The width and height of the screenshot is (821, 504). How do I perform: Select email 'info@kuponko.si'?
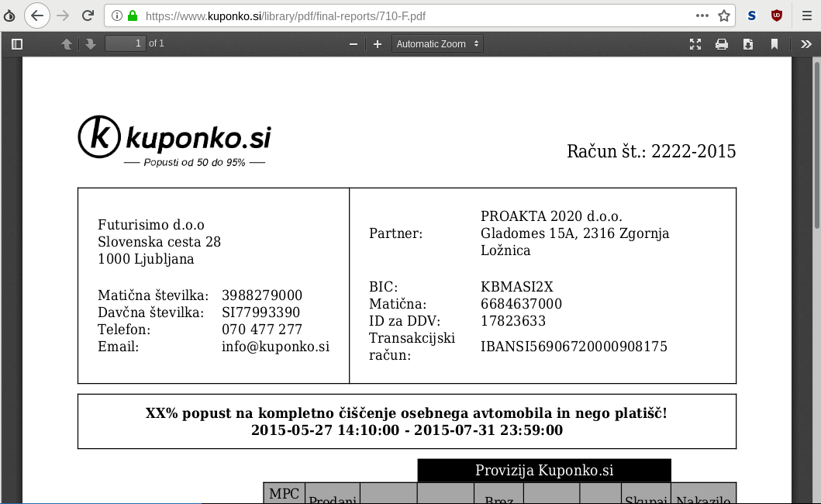[x=275, y=347]
